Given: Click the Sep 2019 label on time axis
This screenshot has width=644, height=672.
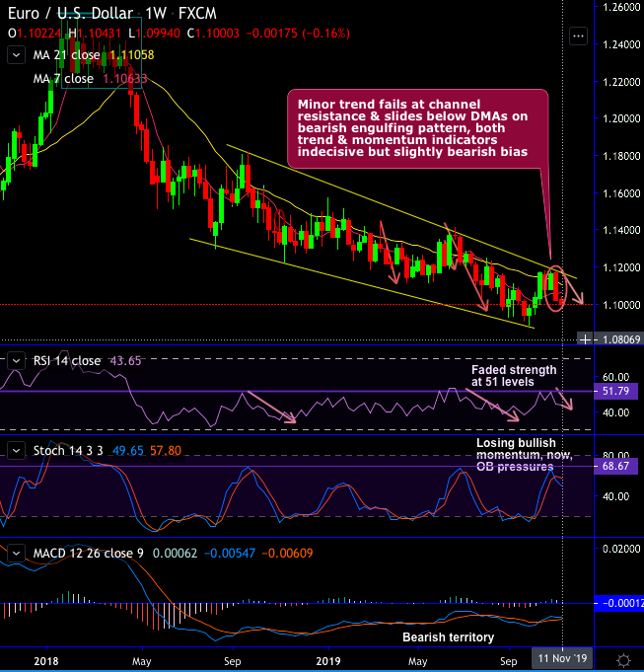Looking at the screenshot, I should 508,661.
